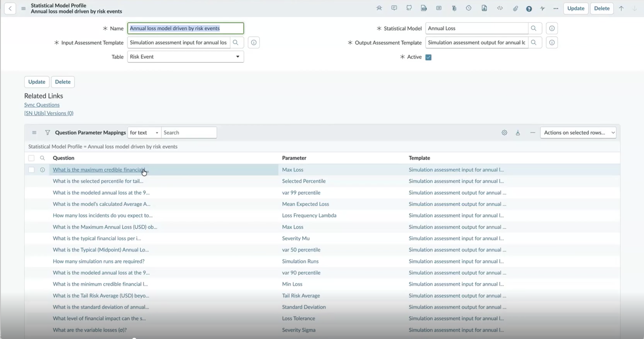Open 'Actions on selected rows' dropdown
The height and width of the screenshot is (339, 644).
pyautogui.click(x=578, y=133)
